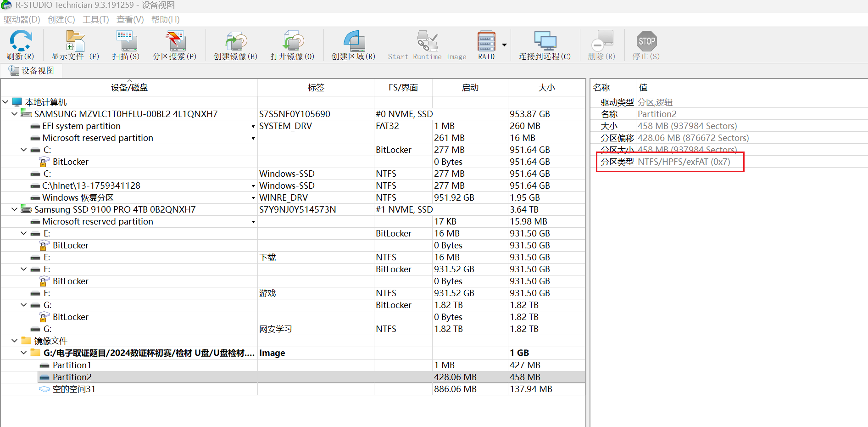
Task: Select the 空的空间31 tree entry
Action: click(73, 389)
